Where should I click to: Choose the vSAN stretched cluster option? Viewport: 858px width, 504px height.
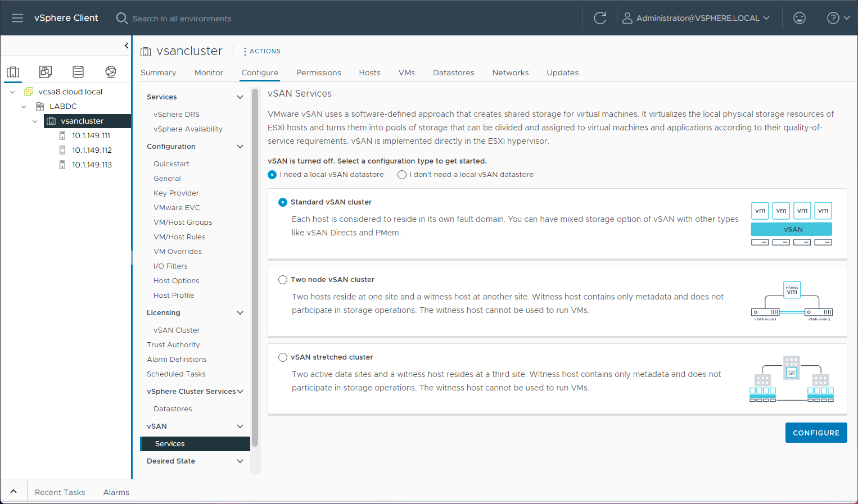[x=282, y=357]
